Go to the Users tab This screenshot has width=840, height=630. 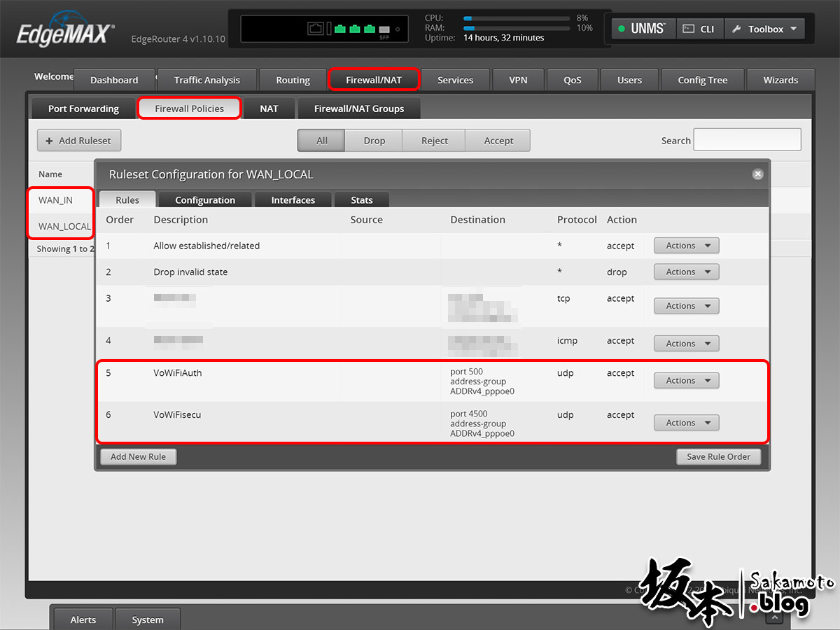tap(629, 80)
